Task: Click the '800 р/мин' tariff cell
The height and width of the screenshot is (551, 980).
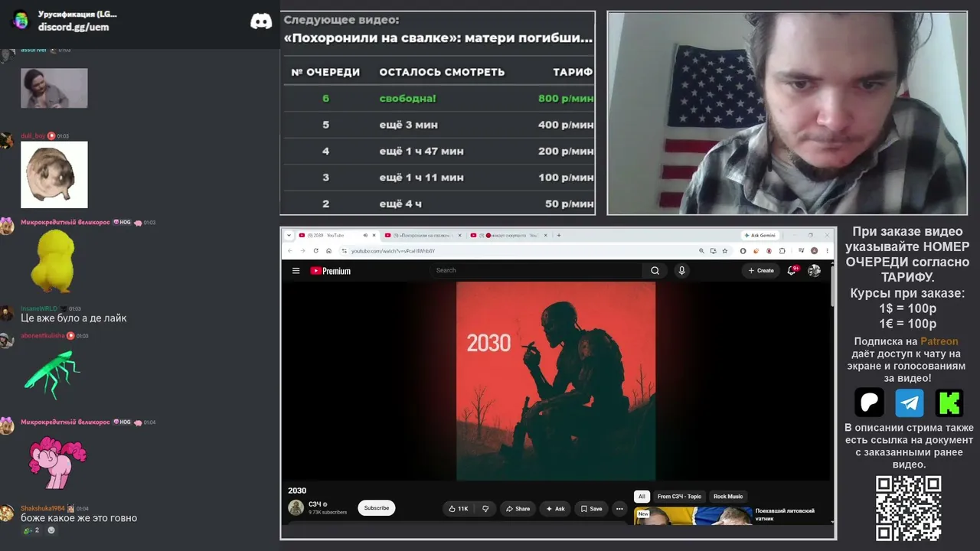Action: 565,99
